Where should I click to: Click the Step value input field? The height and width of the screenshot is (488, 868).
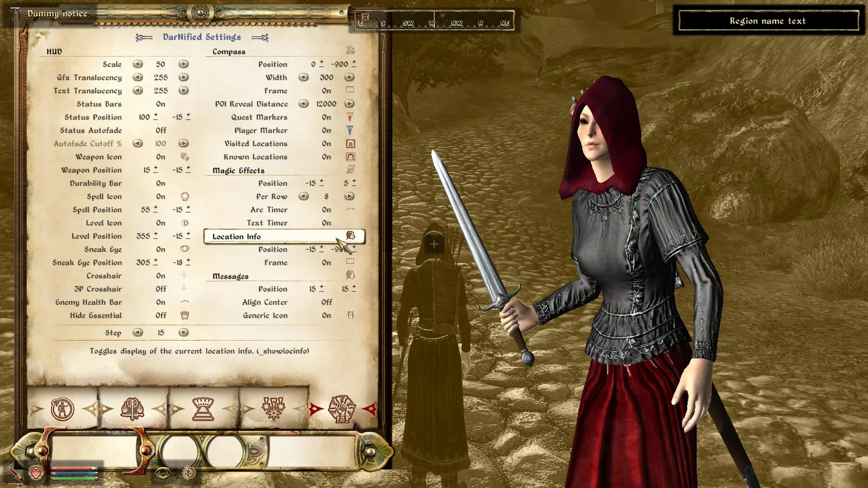[160, 333]
